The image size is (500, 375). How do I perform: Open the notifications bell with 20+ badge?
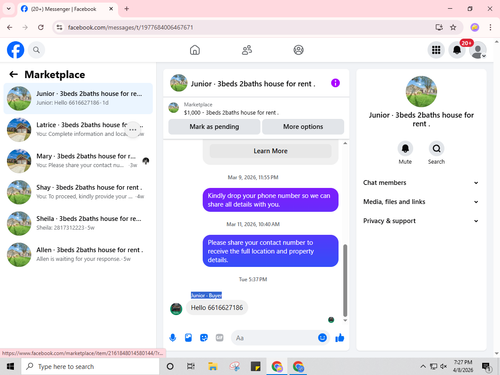pyautogui.click(x=457, y=50)
